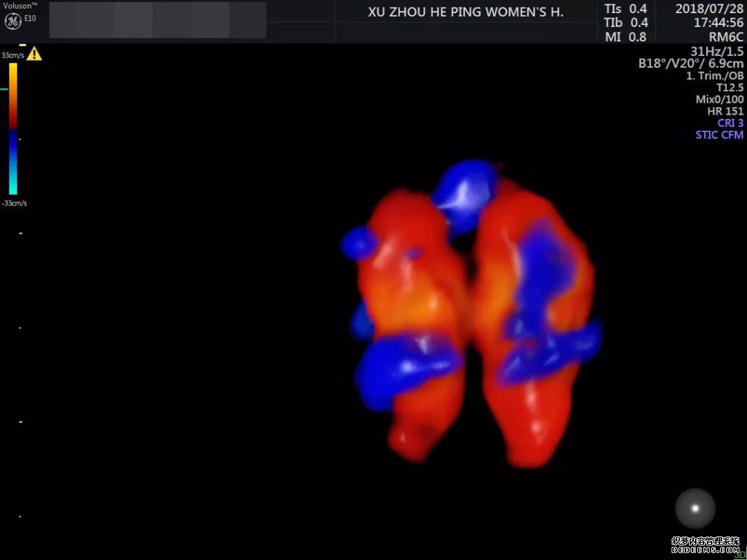Click the blurred patient information field
The height and width of the screenshot is (560, 747).
158,20
